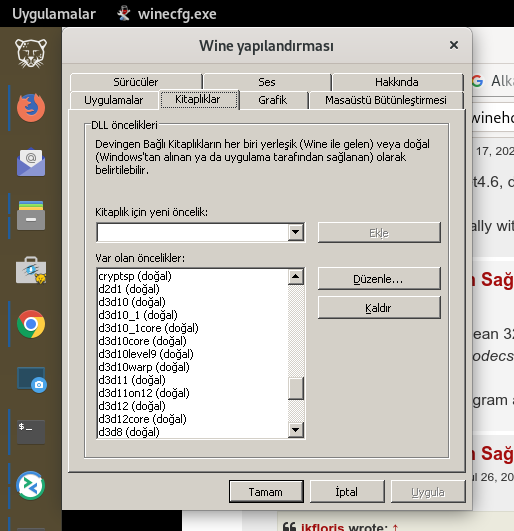Image resolution: width=514 pixels, height=531 pixels.
Task: Switch to the Grafik tab
Action: tap(273, 100)
